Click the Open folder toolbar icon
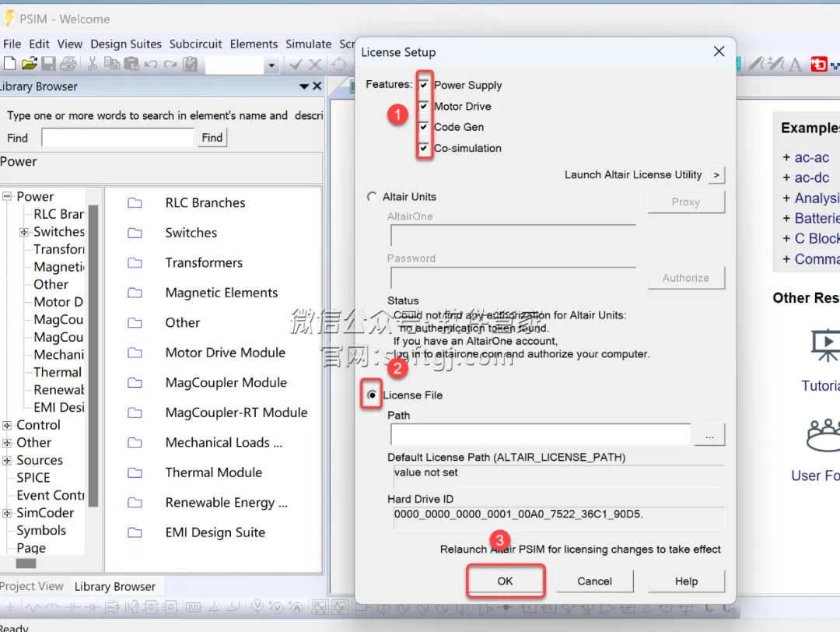840x632 pixels. [30, 64]
